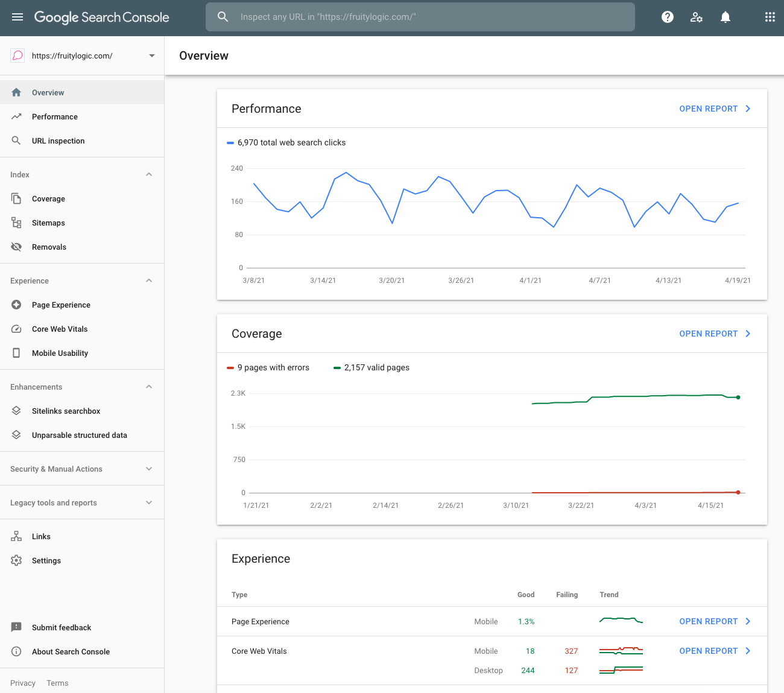Click the Sitemaps tree icon
This screenshot has width=784, height=693.
tap(16, 223)
